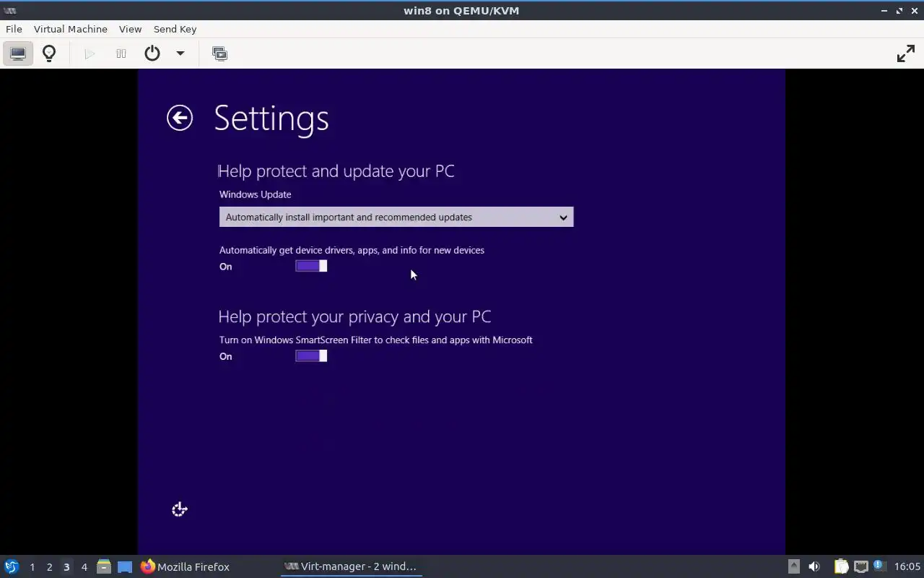
Task: Toggle the SmartScreen Filter switch
Action: click(311, 355)
